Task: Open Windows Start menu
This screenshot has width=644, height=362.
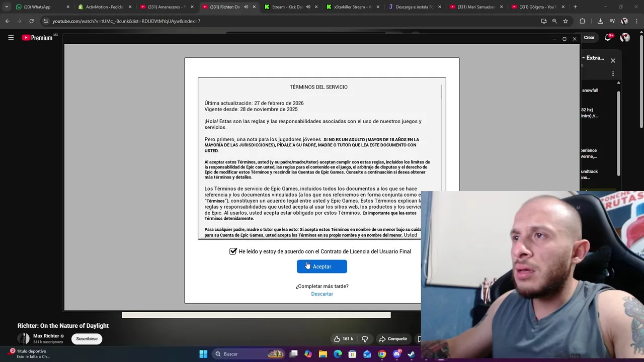Action: point(203,354)
